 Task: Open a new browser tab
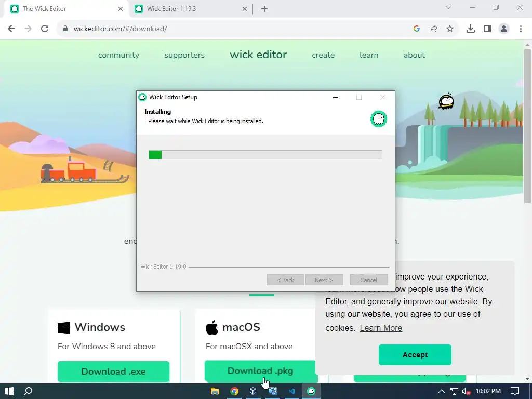264,9
